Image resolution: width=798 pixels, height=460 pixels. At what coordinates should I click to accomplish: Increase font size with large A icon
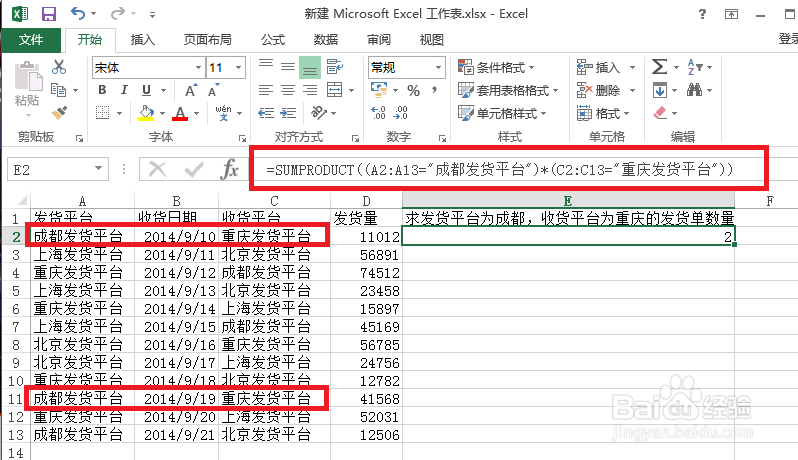click(x=191, y=91)
